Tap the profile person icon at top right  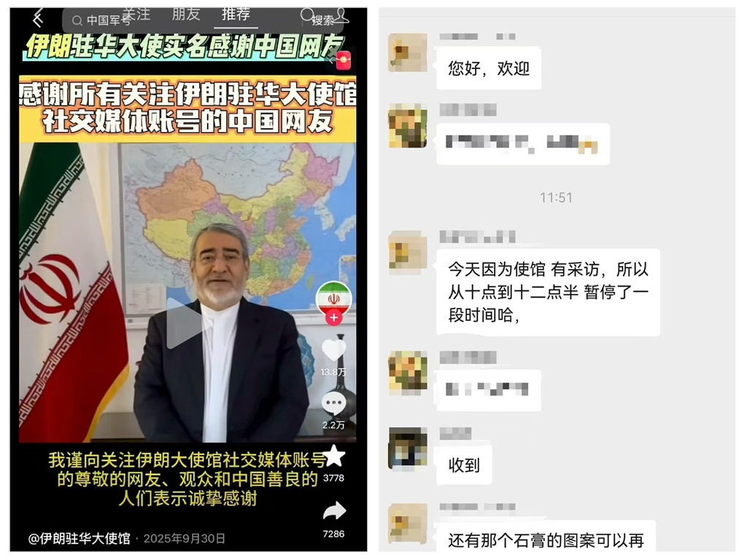coord(341,16)
